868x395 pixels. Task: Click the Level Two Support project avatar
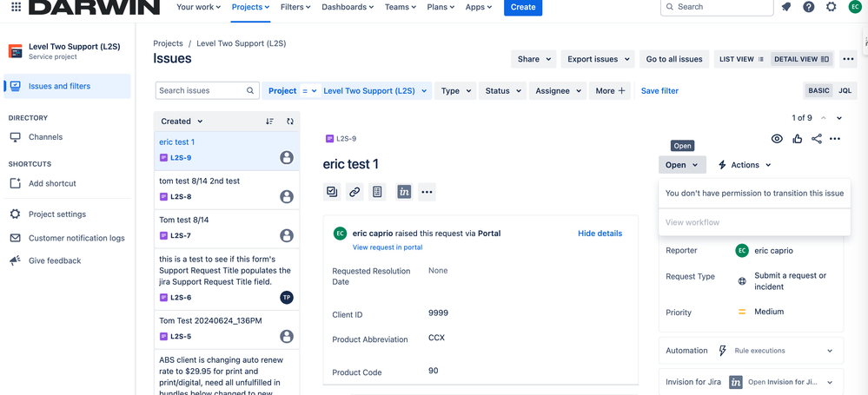click(16, 51)
